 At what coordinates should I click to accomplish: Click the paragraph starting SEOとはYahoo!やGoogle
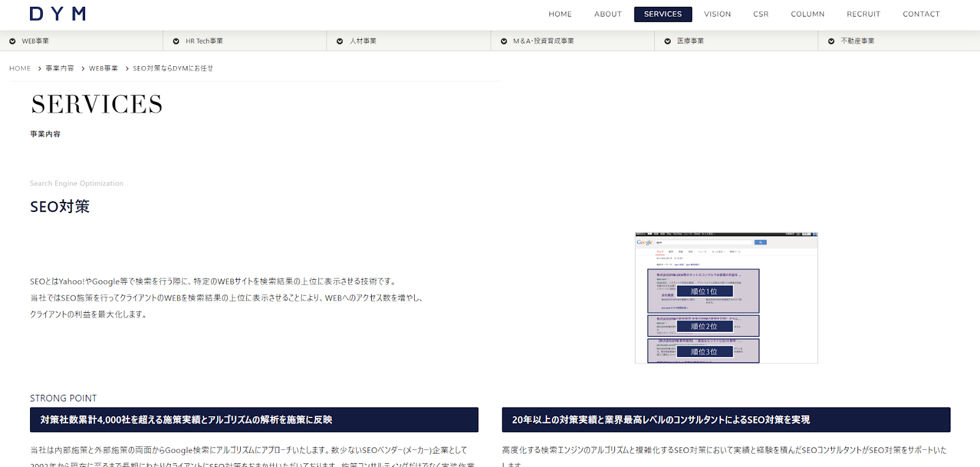(x=227, y=298)
